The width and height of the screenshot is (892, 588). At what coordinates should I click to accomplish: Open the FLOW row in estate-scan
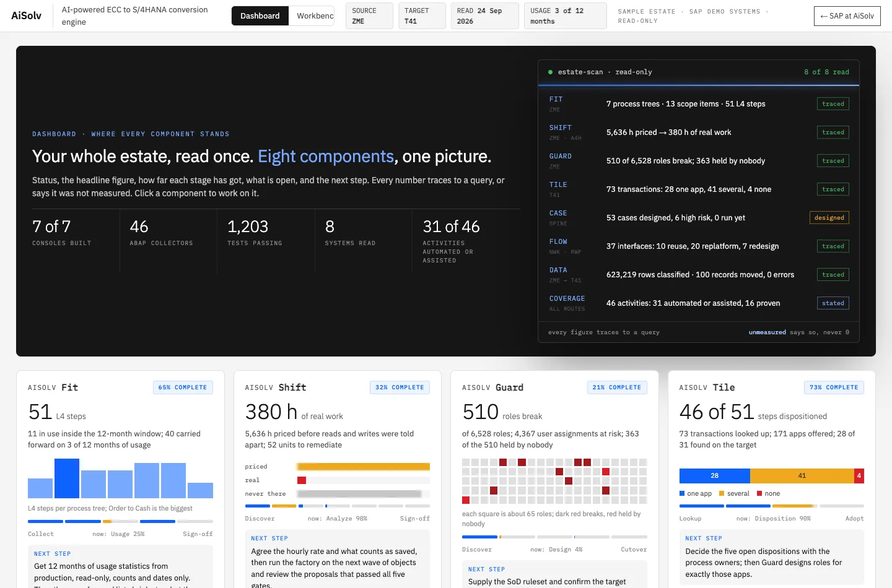point(699,246)
